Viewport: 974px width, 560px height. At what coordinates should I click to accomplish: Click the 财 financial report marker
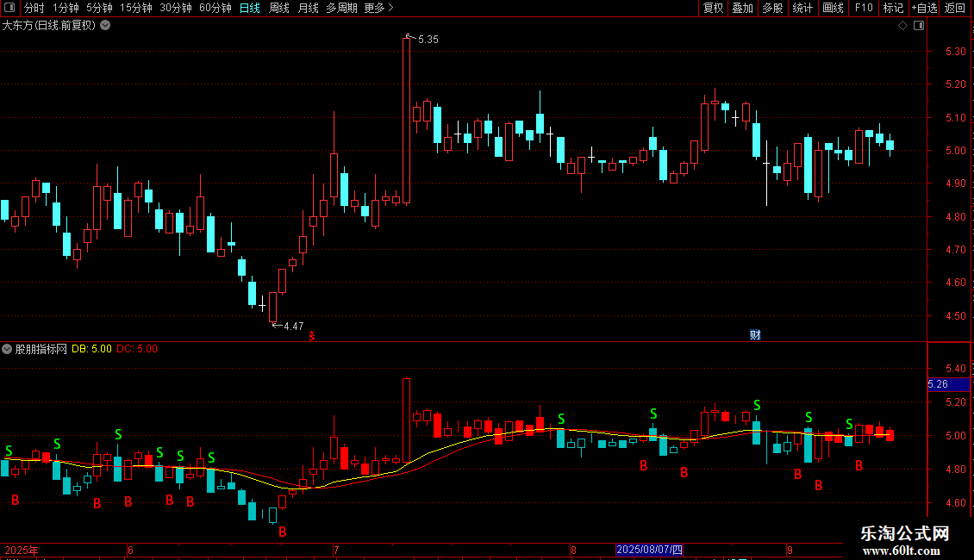[755, 335]
